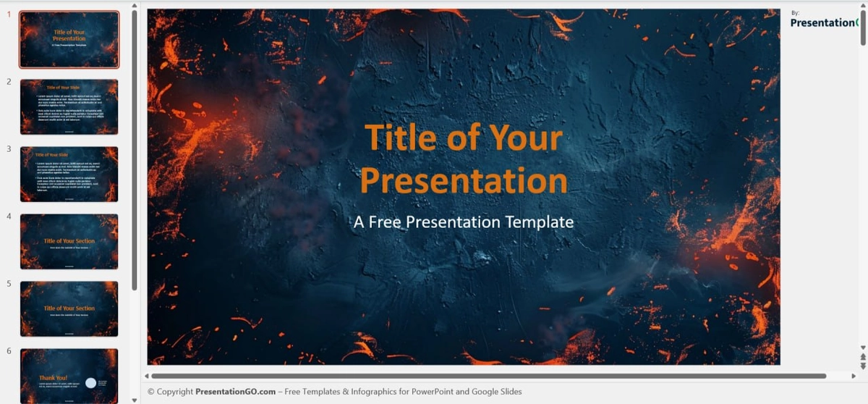
Task: Click slide number 6 label in panel
Action: click(9, 351)
